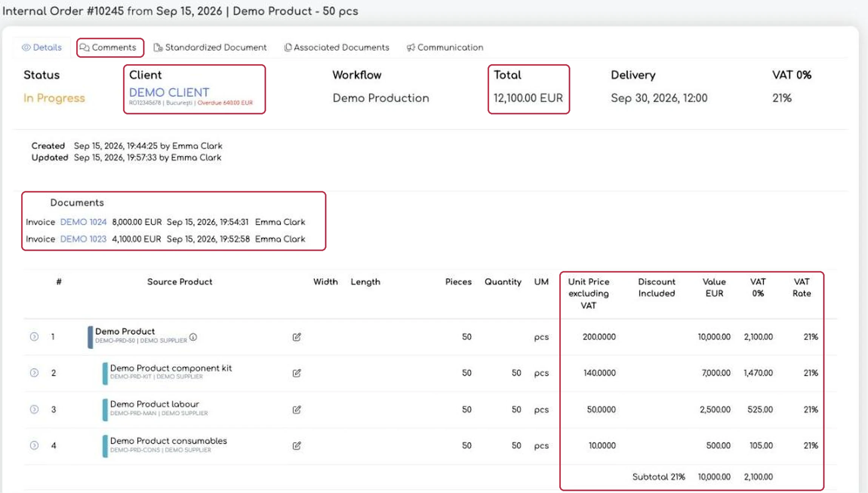The image size is (868, 493).
Task: Open invoice DEMO 1023
Action: pos(83,239)
